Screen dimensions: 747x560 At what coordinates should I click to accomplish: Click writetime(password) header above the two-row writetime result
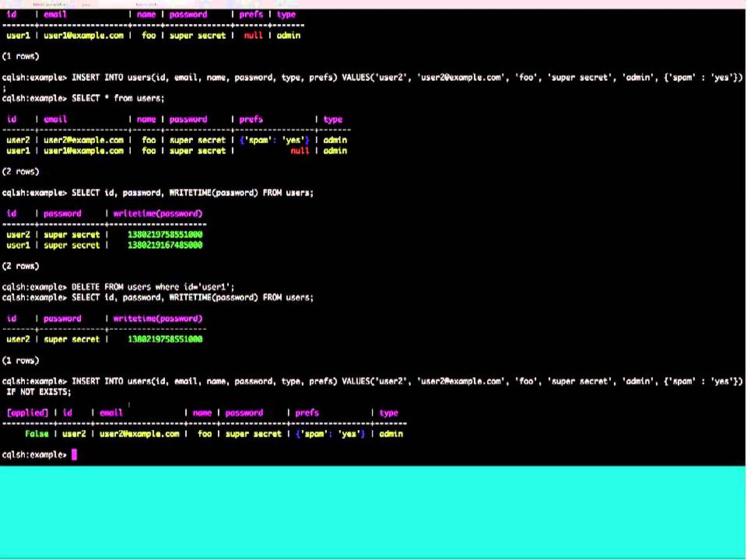158,214
